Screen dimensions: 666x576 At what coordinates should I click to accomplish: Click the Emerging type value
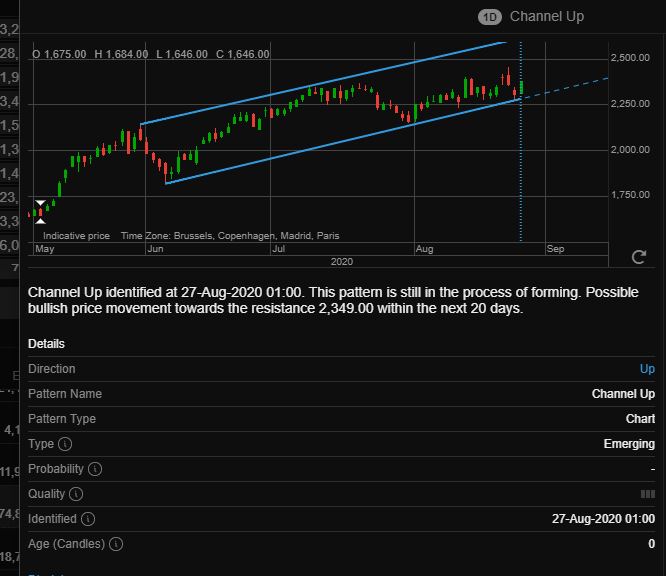tap(629, 444)
